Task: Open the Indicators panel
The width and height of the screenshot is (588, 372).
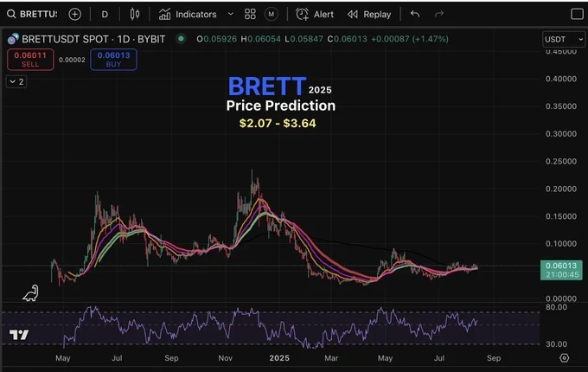Action: pos(188,14)
